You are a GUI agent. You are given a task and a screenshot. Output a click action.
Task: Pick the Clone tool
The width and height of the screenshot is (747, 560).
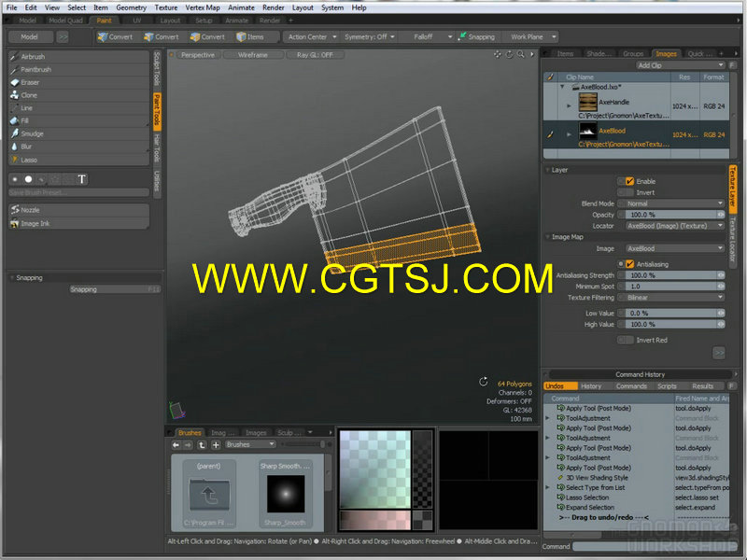(78, 95)
